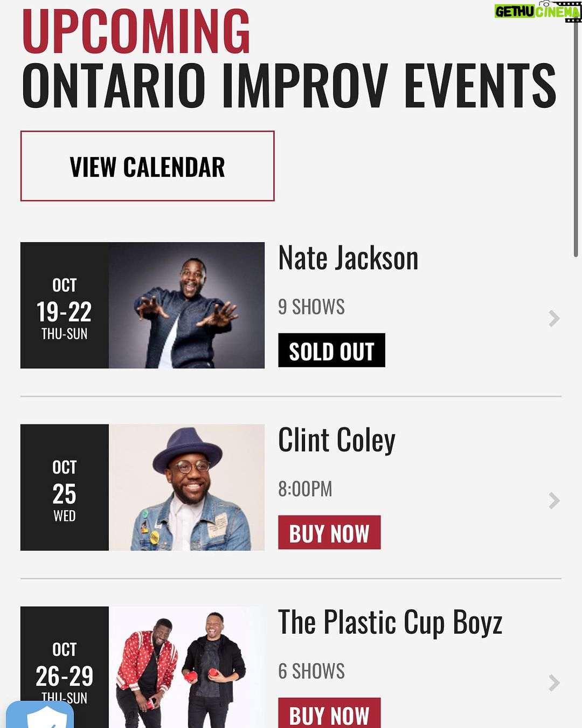The height and width of the screenshot is (728, 582).
Task: Click the Oct 19-22 date block
Action: point(65,305)
